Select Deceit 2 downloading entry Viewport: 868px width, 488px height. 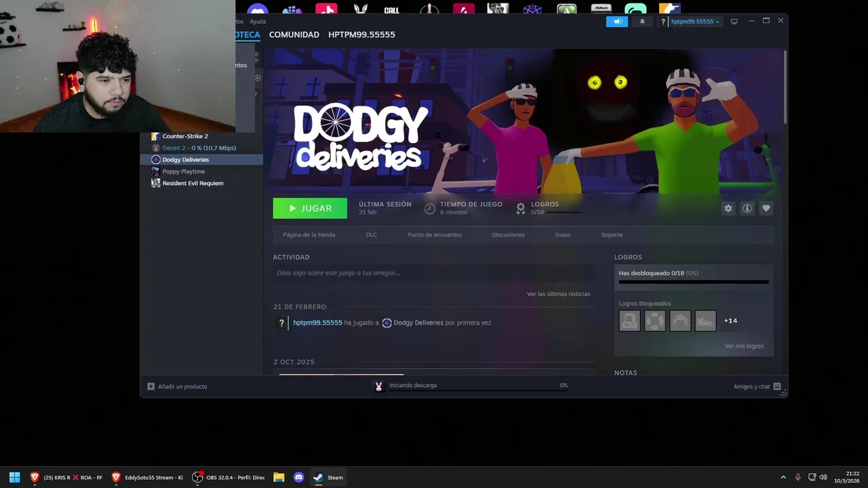(199, 148)
